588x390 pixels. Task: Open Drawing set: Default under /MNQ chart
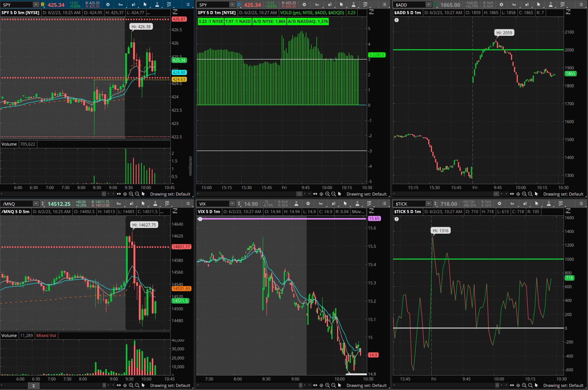click(x=170, y=385)
